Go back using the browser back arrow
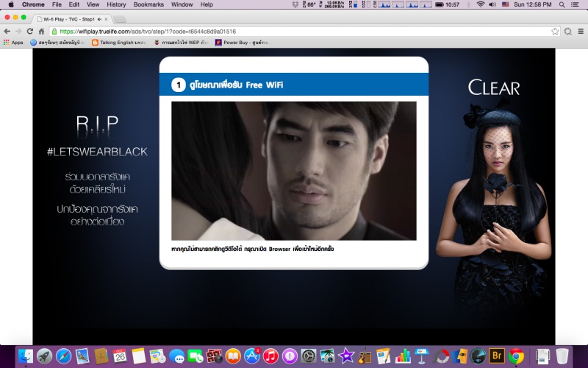Viewport: 588px width, 368px height. (x=7, y=31)
